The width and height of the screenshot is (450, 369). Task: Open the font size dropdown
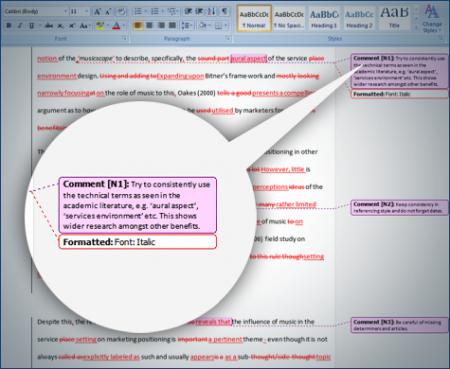(x=87, y=12)
